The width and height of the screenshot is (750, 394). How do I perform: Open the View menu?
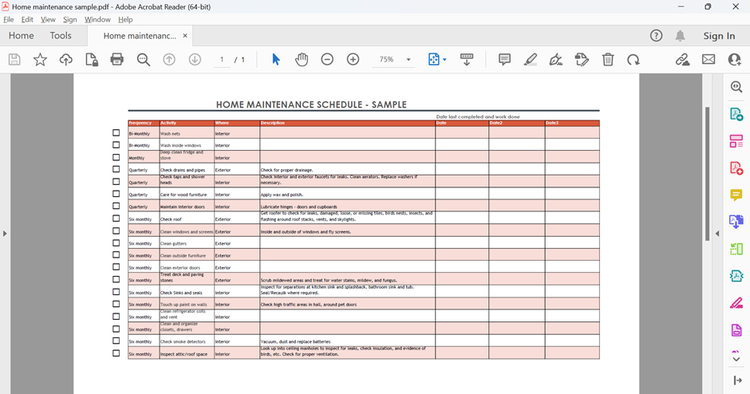point(48,20)
